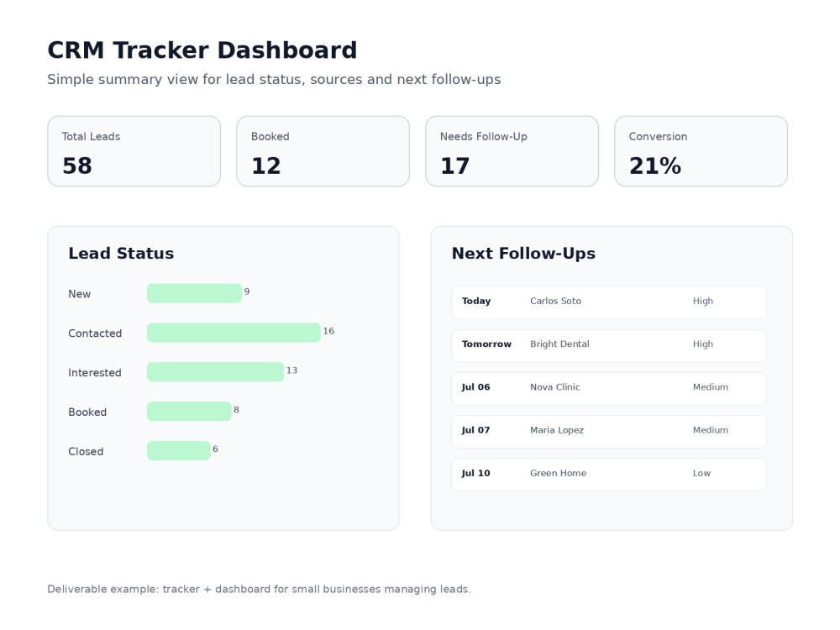
Task: Click the CRM Tracker Dashboard title
Action: 202,50
